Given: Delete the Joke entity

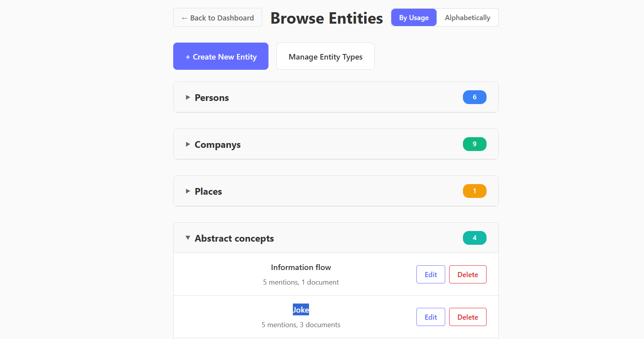Looking at the screenshot, I should (468, 317).
